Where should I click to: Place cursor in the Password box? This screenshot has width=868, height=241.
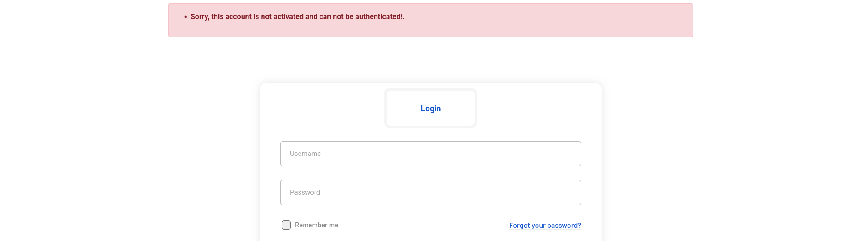(431, 192)
